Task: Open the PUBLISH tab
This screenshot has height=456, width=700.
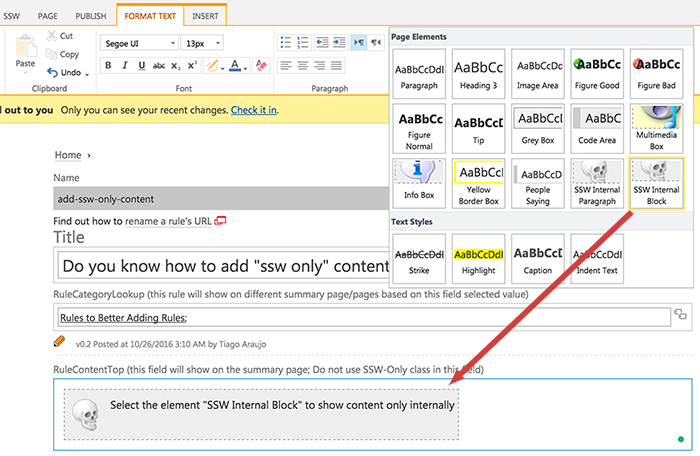Action: (x=90, y=16)
